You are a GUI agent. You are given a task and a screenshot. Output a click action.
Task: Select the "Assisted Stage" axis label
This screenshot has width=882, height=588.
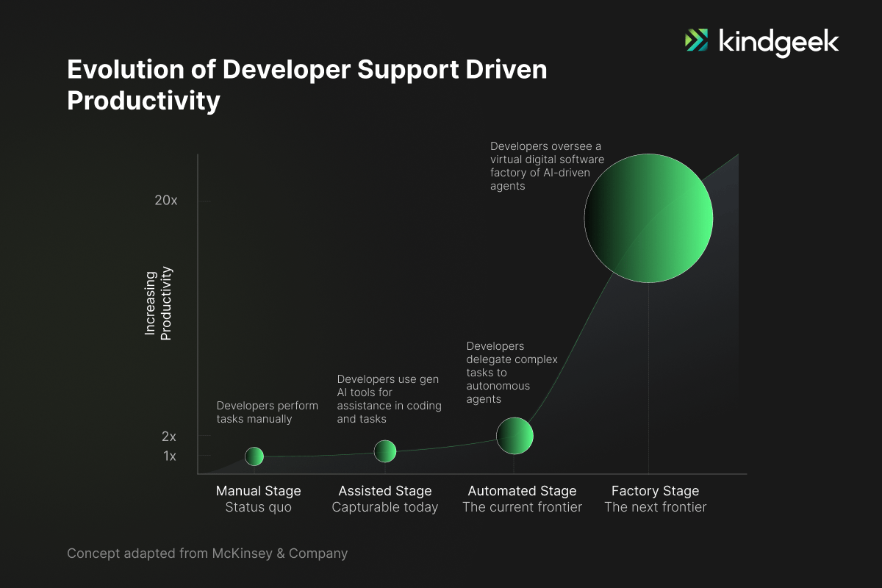(x=385, y=491)
